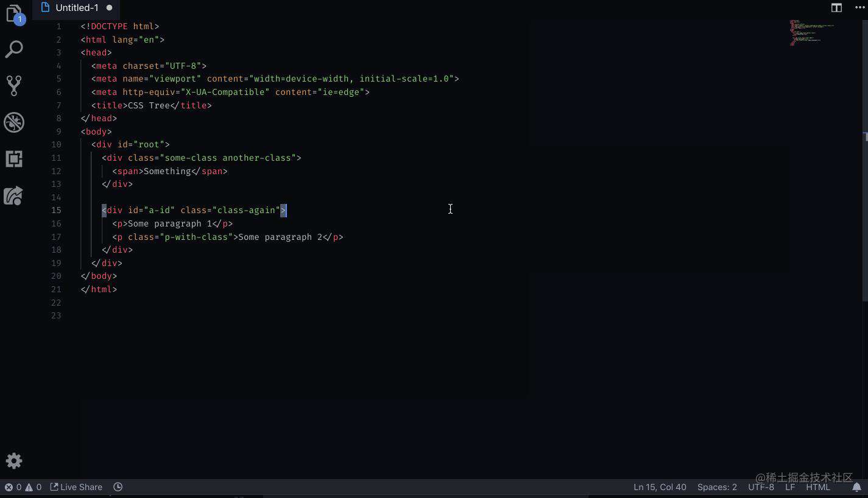Open the Extensions view

14,159
